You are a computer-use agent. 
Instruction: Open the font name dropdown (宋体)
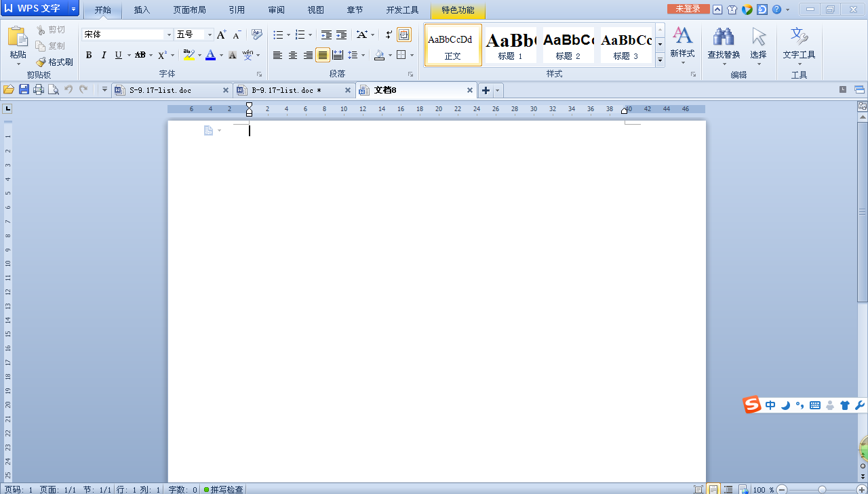(x=170, y=35)
